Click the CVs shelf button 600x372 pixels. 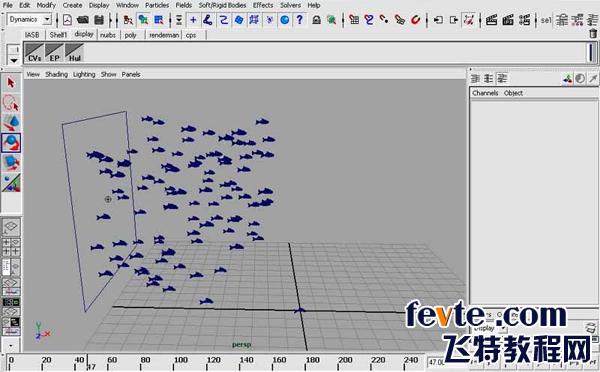click(34, 53)
